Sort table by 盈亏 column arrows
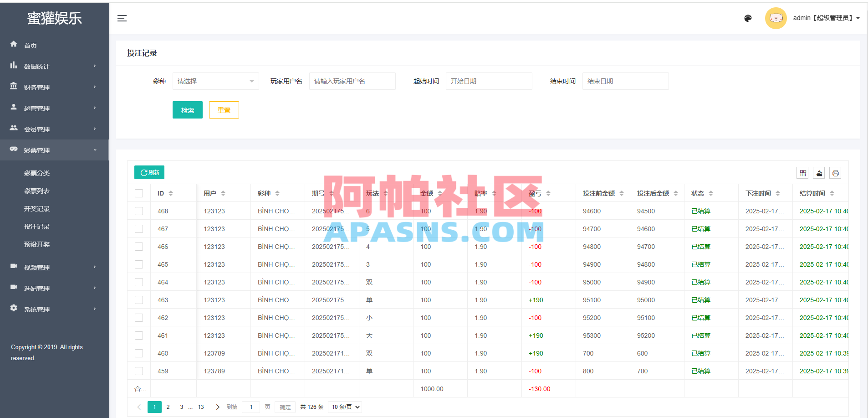This screenshot has width=868, height=418. pos(549,193)
